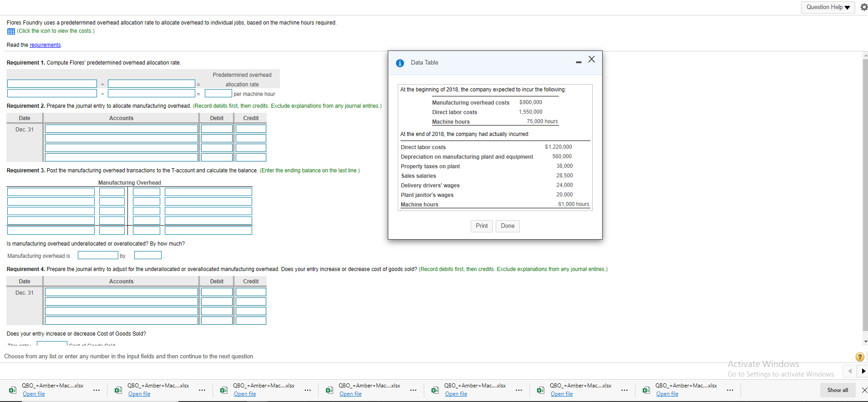Image resolution: width=868 pixels, height=402 pixels.
Task: Click scrollbar down arrow at the right edge
Action: (x=865, y=342)
